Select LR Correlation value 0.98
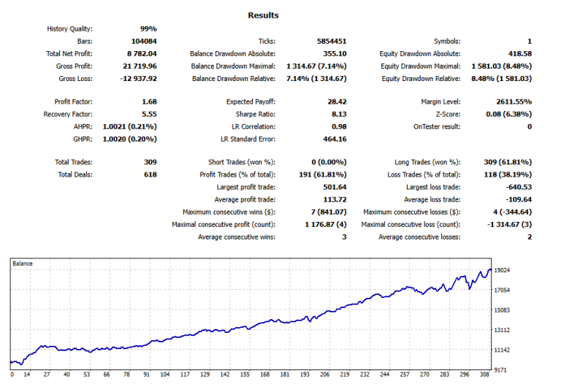The width and height of the screenshot is (561, 392). point(339,127)
